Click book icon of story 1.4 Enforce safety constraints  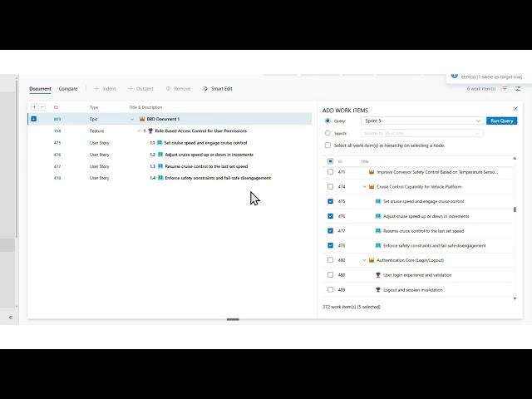click(x=160, y=178)
